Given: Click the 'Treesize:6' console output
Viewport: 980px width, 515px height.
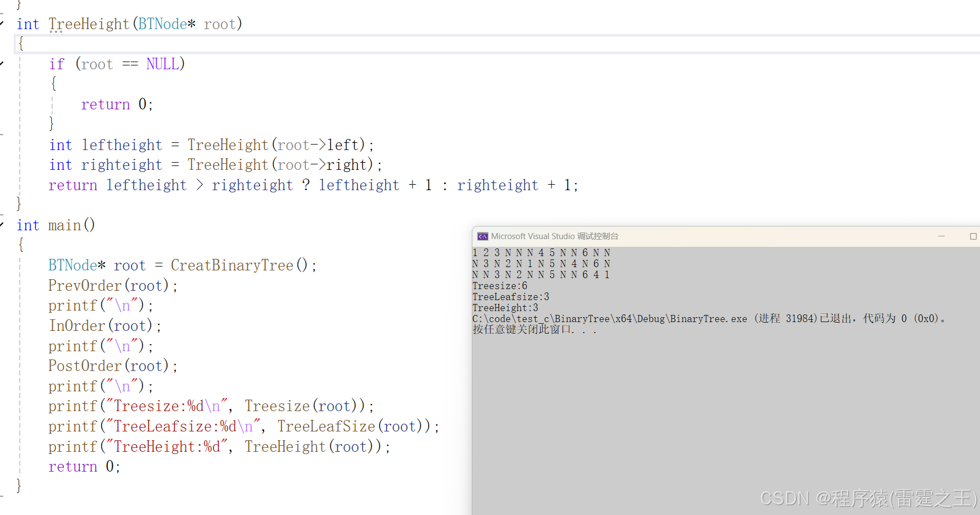Looking at the screenshot, I should coord(500,286).
